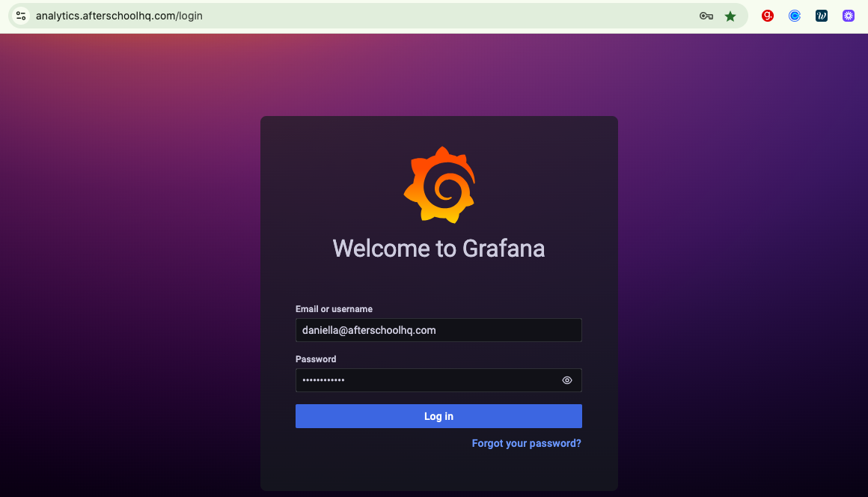Click the Log in button
This screenshot has height=497, width=868.
pyautogui.click(x=438, y=416)
